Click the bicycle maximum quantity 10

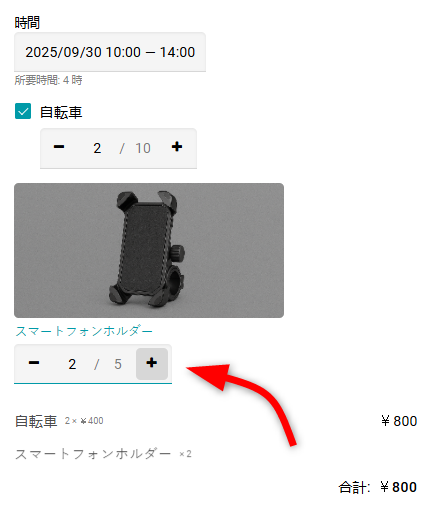(x=143, y=148)
